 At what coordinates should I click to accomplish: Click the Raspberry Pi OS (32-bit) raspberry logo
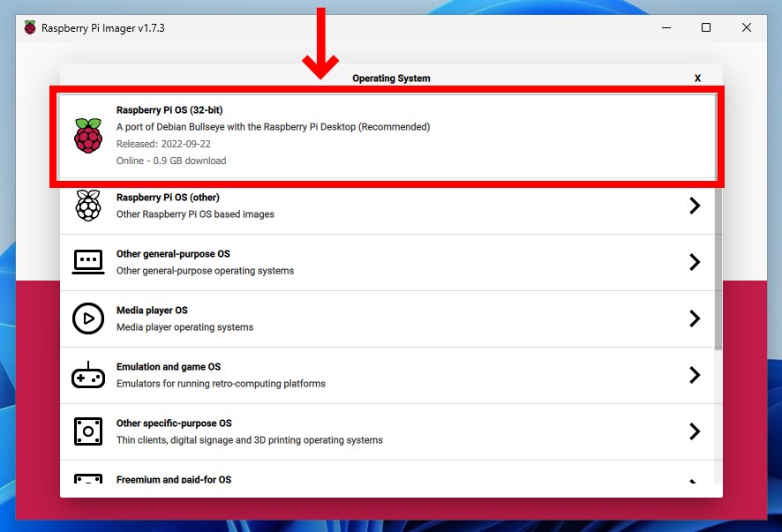pos(88,136)
